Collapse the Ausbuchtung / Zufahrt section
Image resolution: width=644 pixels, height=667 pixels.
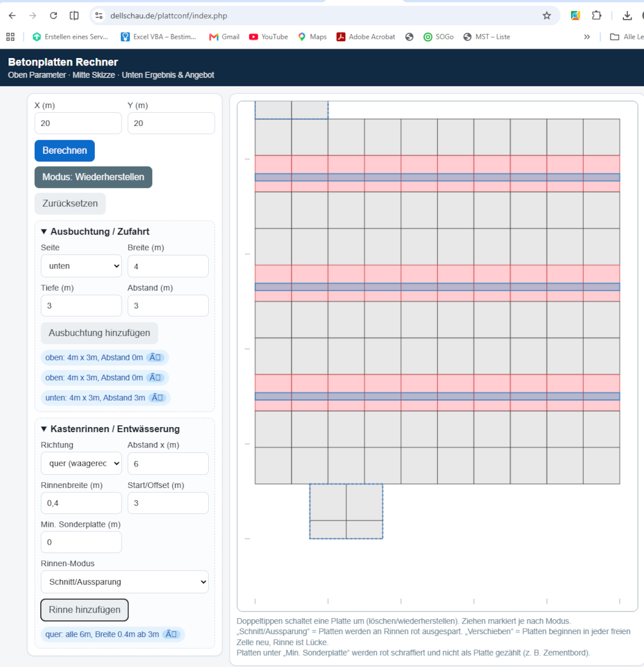pyautogui.click(x=95, y=231)
